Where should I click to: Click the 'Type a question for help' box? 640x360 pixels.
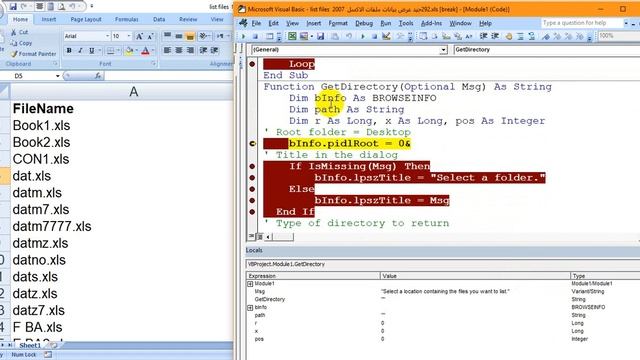pos(582,23)
